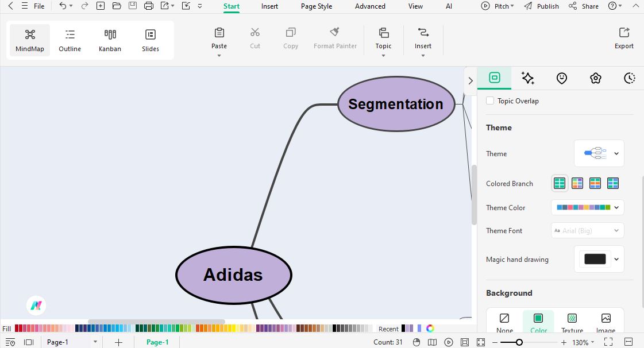Pick the first red swatch in Fill palette
This screenshot has height=348, width=644.
tap(17, 328)
